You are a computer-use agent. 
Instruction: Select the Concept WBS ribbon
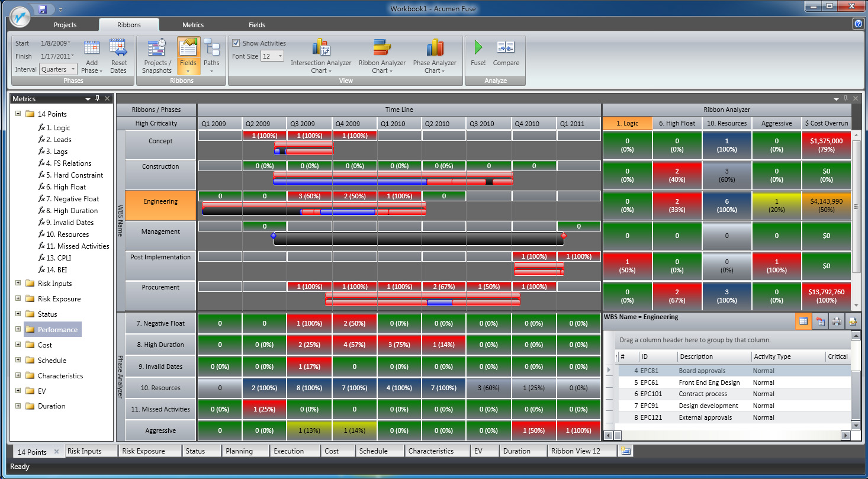pos(160,144)
